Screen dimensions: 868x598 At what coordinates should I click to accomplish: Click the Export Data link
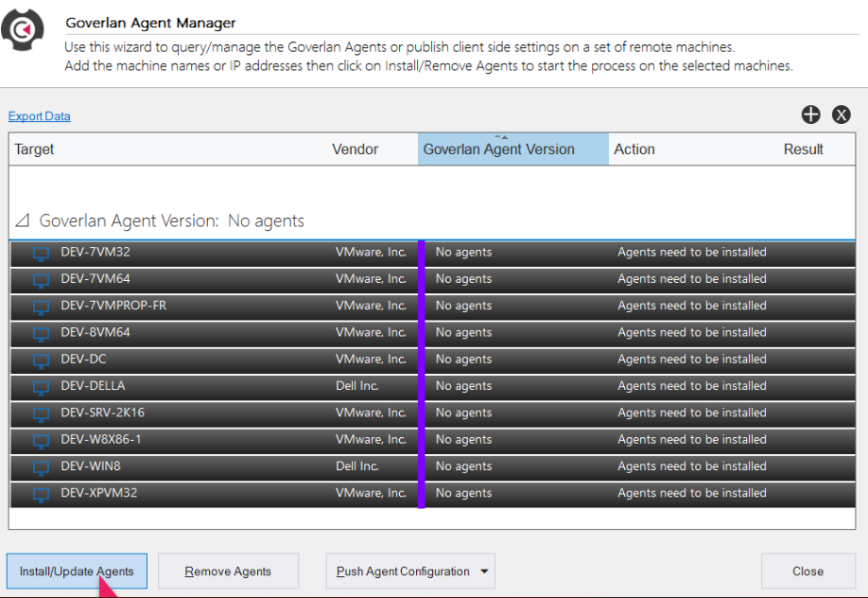pyautogui.click(x=40, y=116)
